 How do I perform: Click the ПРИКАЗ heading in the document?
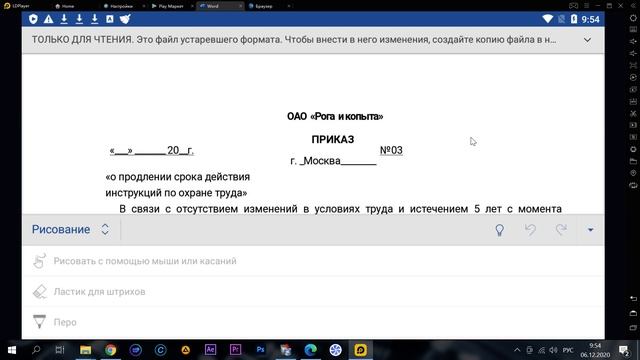[x=333, y=140]
